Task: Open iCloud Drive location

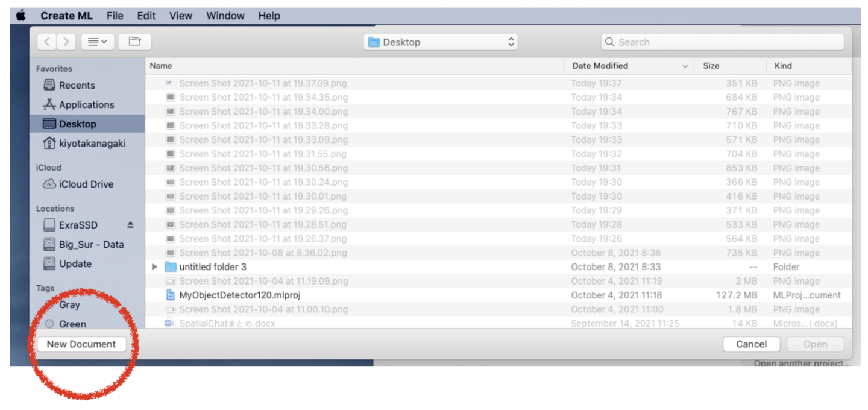Action: (x=86, y=184)
